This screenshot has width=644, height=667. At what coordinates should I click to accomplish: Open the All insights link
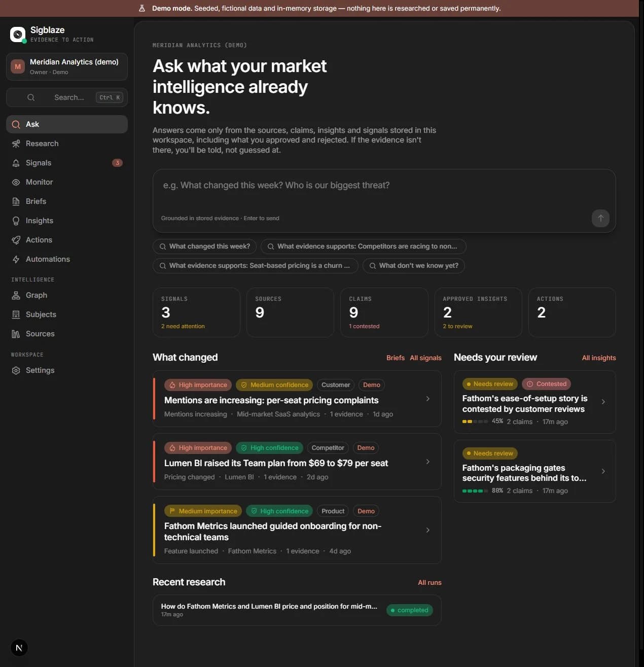(599, 358)
